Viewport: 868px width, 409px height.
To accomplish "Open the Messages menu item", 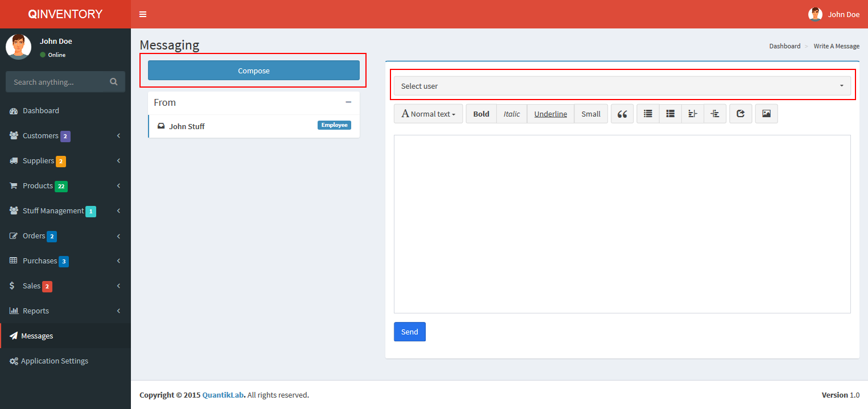I will [65, 336].
